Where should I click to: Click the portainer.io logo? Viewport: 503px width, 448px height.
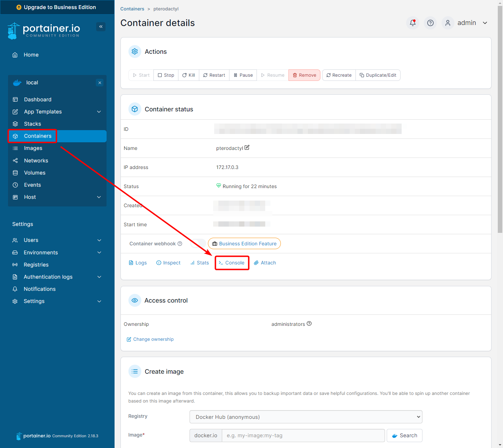pos(44,31)
